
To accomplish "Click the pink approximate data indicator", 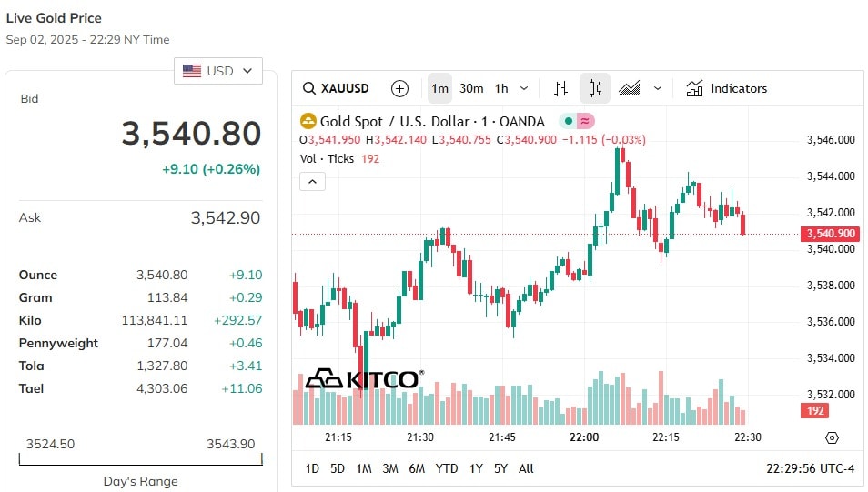I will pos(586,121).
